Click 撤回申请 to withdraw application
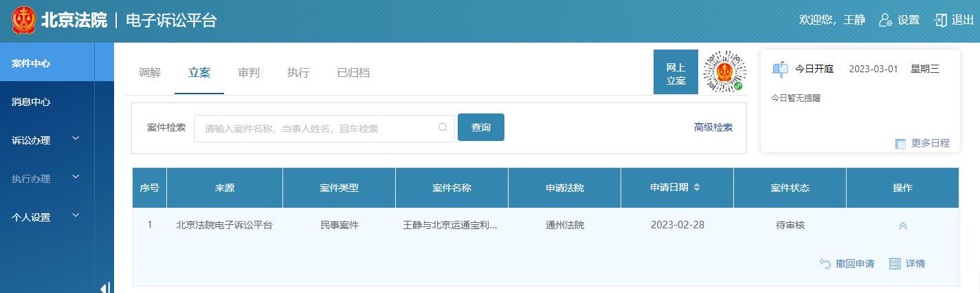The image size is (980, 293). 855,263
